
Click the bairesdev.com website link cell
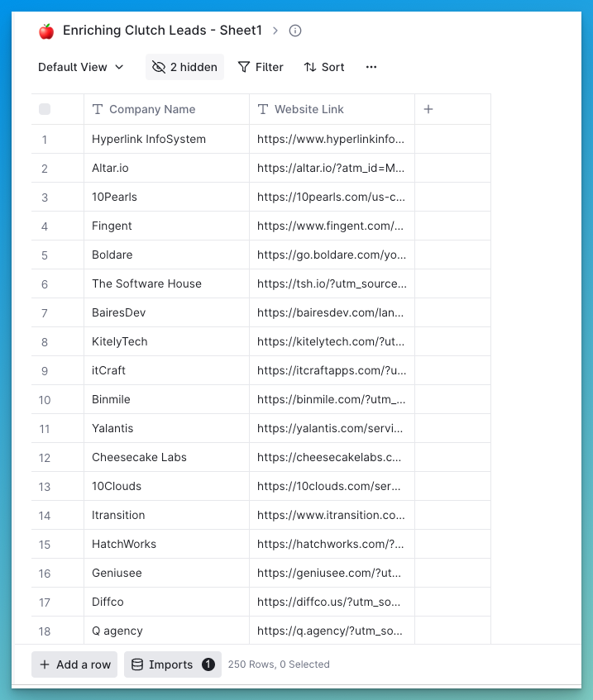coord(332,313)
